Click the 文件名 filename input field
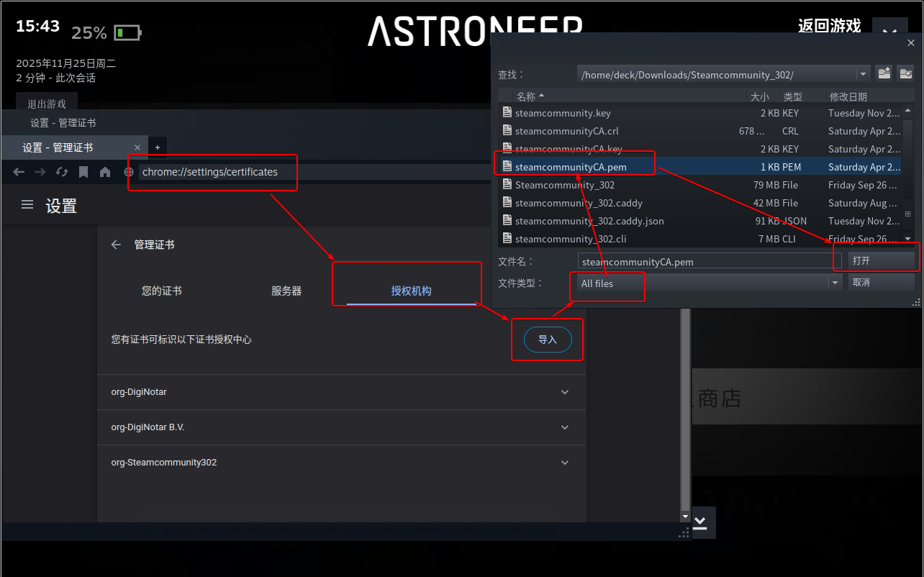The image size is (924, 577). [x=709, y=262]
